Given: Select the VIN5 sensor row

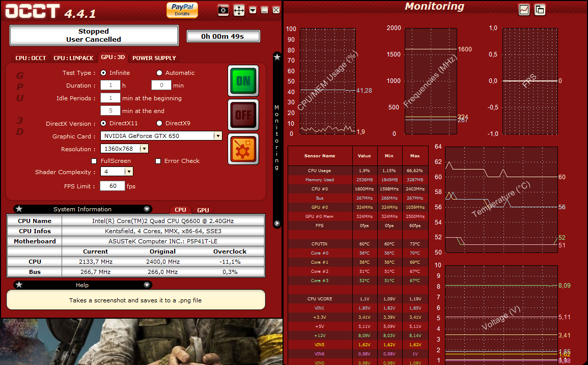Looking at the screenshot, I should (358, 345).
